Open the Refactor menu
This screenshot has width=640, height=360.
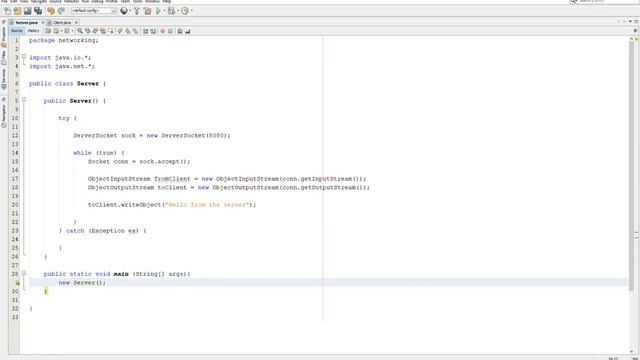tap(71, 2)
